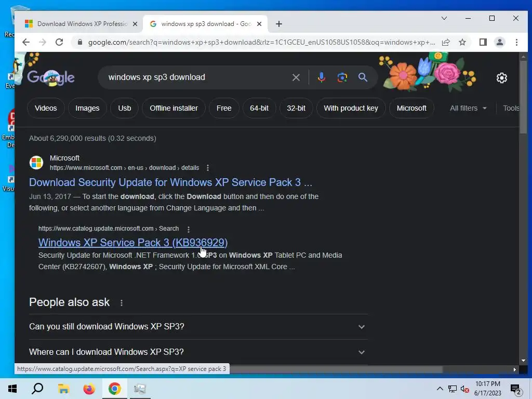Viewport: 532px width, 399px height.
Task: Open the notification center icon
Action: pyautogui.click(x=516, y=389)
